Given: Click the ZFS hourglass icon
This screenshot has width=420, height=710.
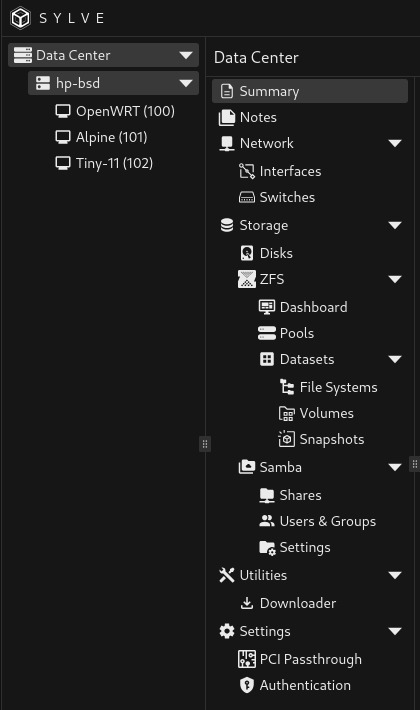Looking at the screenshot, I should tap(247, 279).
